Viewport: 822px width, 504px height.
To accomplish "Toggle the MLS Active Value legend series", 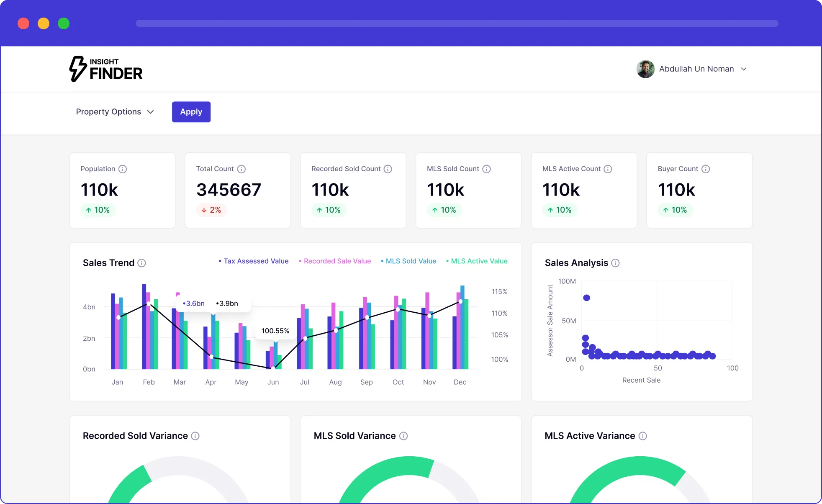I will click(477, 261).
